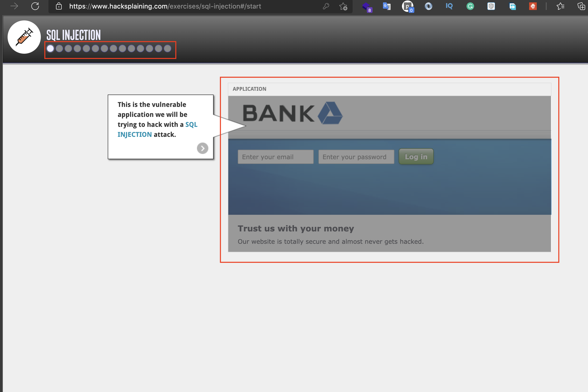The height and width of the screenshot is (392, 588).
Task: Enter email in email input field
Action: point(275,157)
